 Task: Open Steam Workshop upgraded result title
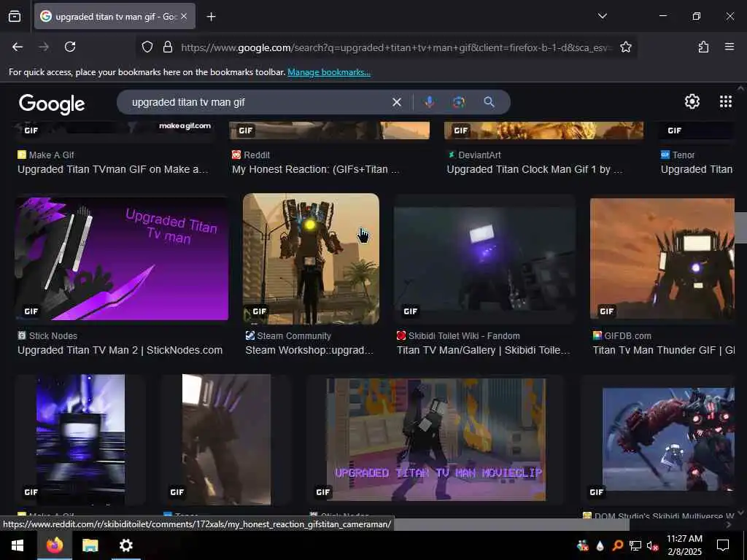coord(309,351)
